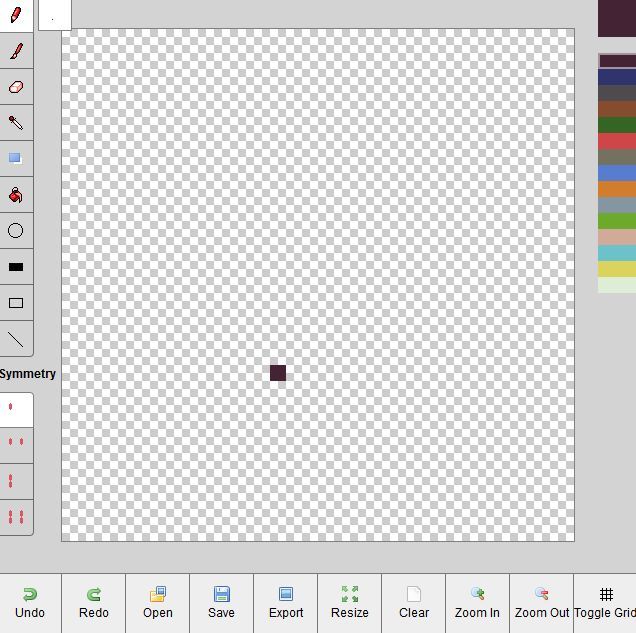Click the Zoom In button

pyautogui.click(x=477, y=603)
